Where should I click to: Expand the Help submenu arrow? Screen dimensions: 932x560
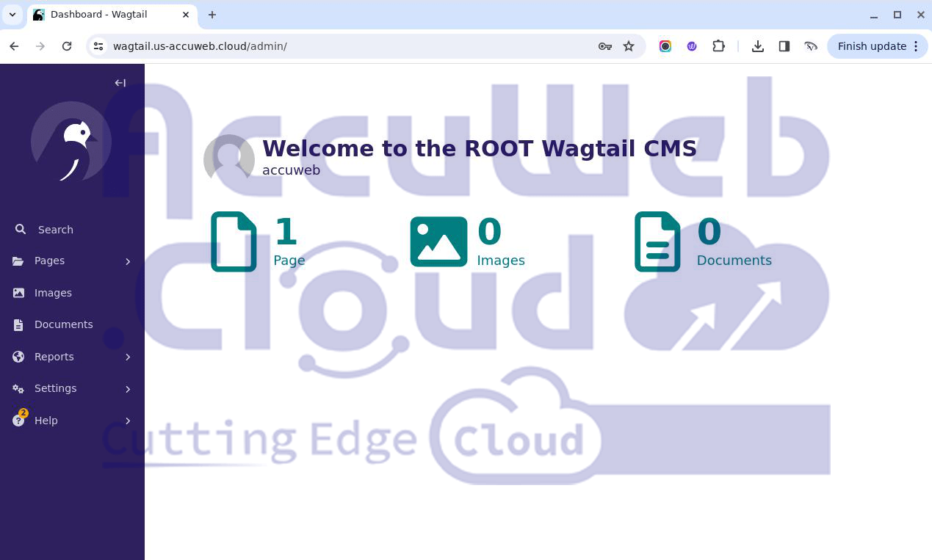tap(128, 421)
